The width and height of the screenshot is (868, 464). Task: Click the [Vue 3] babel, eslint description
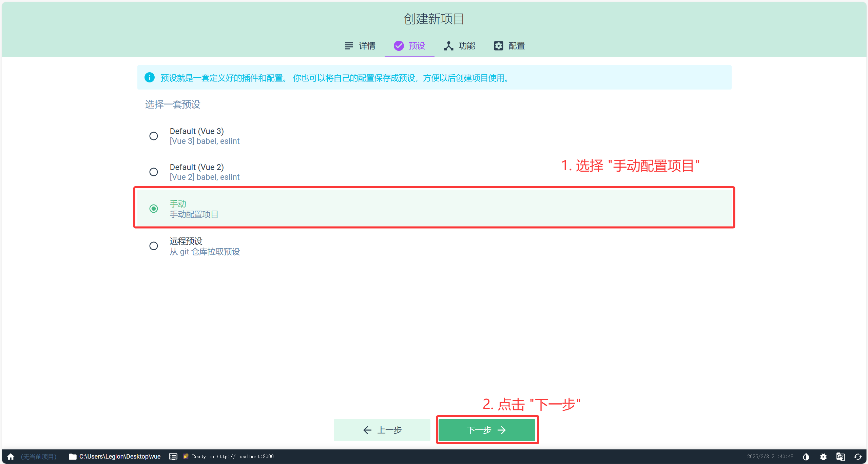point(205,141)
